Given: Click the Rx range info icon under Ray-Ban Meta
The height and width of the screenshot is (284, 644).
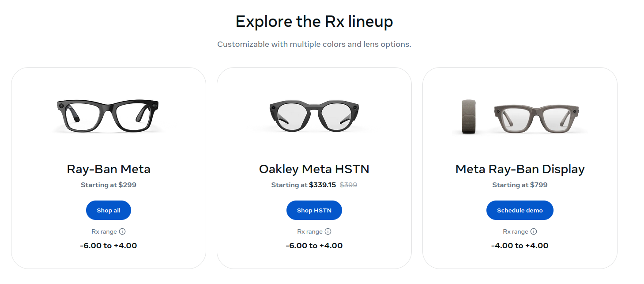Looking at the screenshot, I should [122, 231].
